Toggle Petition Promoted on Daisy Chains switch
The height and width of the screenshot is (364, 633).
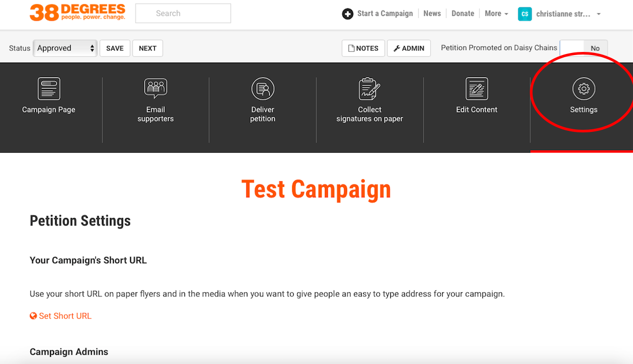[583, 48]
